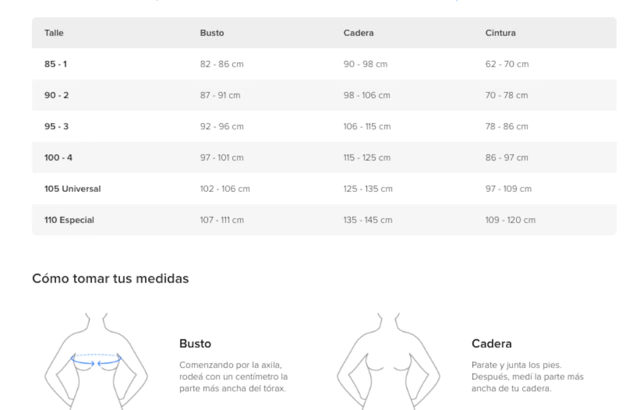Select the 62 - 70 cm waist value
The height and width of the screenshot is (410, 640).
coord(507,64)
